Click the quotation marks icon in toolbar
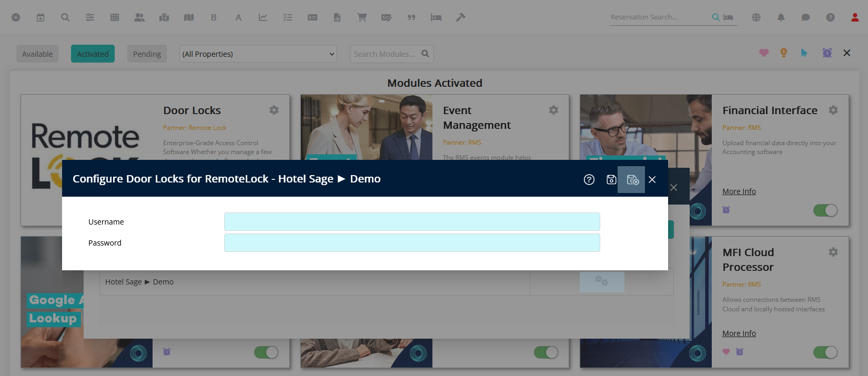 [411, 17]
